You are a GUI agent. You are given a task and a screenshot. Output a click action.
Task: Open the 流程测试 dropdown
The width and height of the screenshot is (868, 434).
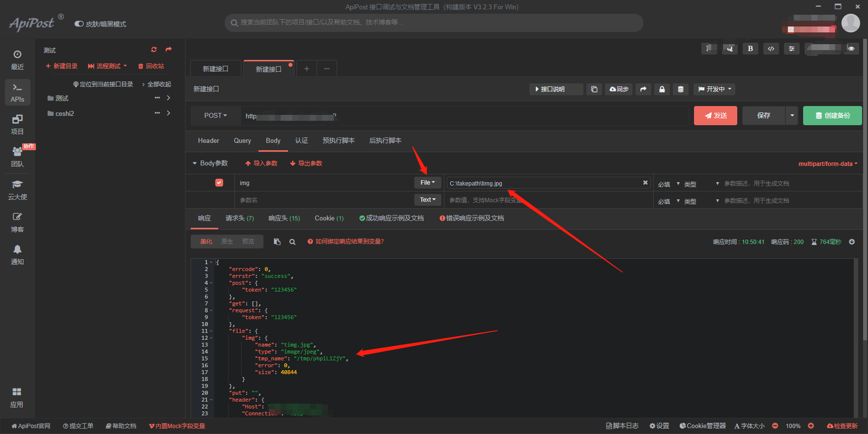click(107, 66)
